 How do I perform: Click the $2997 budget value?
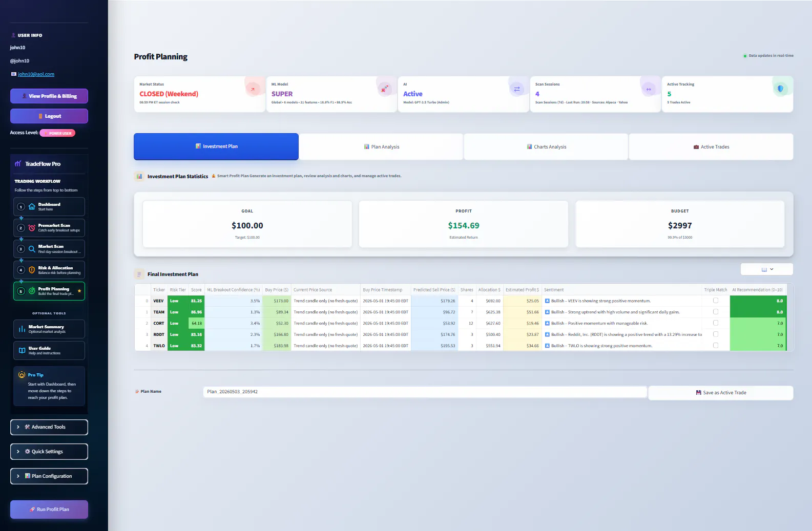(x=680, y=226)
